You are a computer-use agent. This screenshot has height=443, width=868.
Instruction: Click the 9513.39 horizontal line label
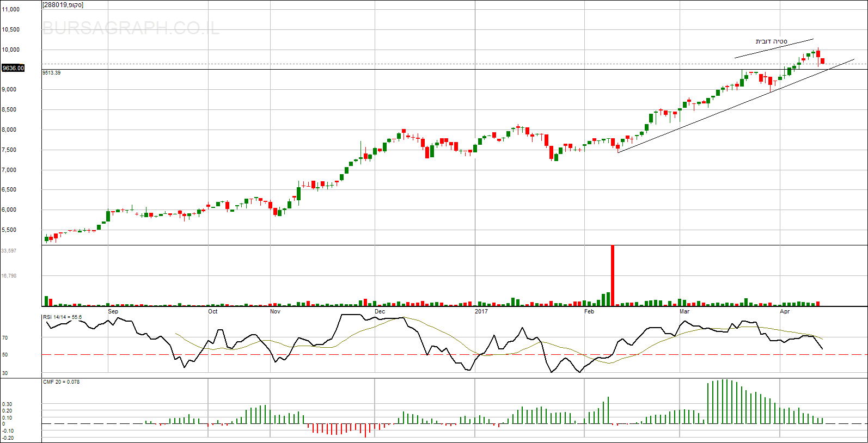[52, 72]
